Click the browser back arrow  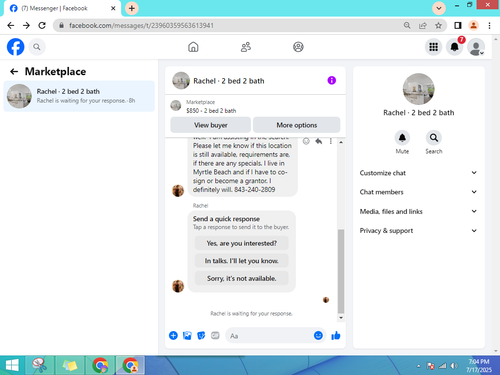pyautogui.click(x=11, y=25)
